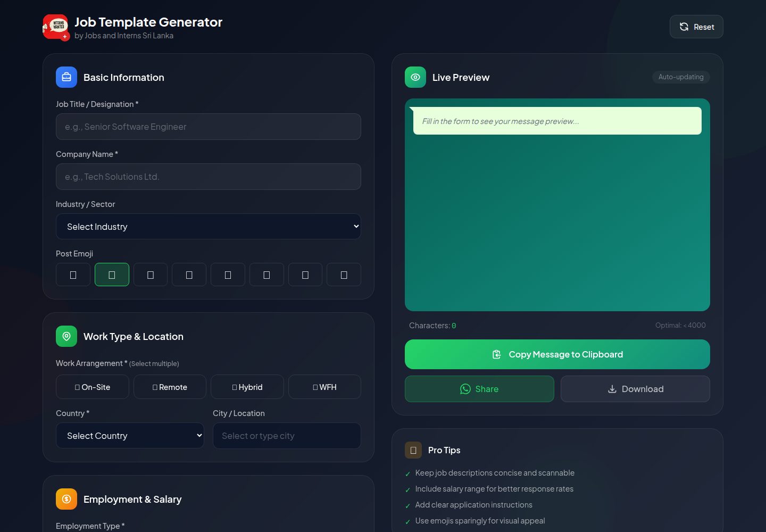This screenshot has height=532, width=766.
Task: Toggle On-Site work arrangement
Action: [93, 387]
